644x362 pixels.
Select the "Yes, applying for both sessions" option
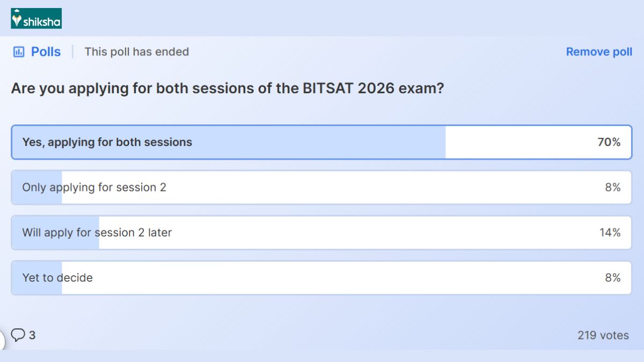pos(107,142)
